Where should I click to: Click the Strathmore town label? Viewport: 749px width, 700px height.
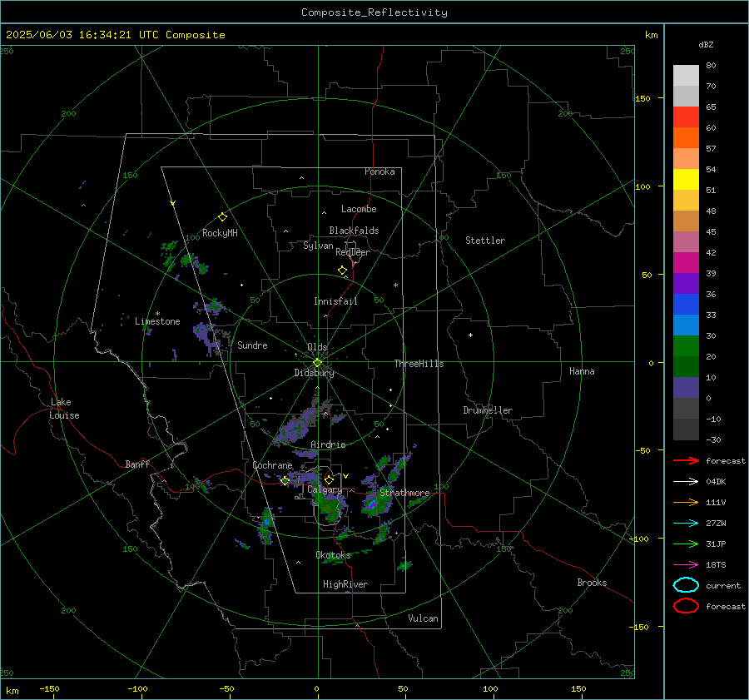(404, 493)
